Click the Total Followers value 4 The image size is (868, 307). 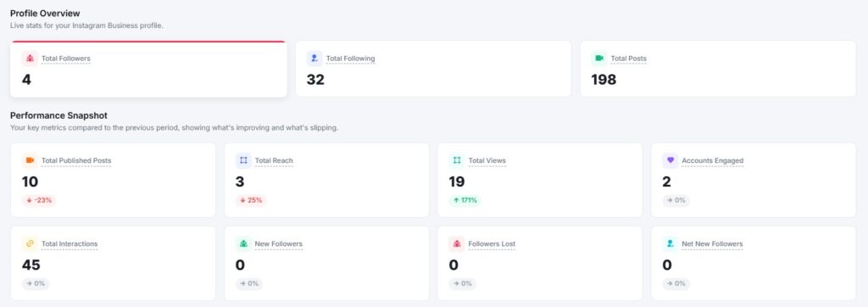point(26,80)
